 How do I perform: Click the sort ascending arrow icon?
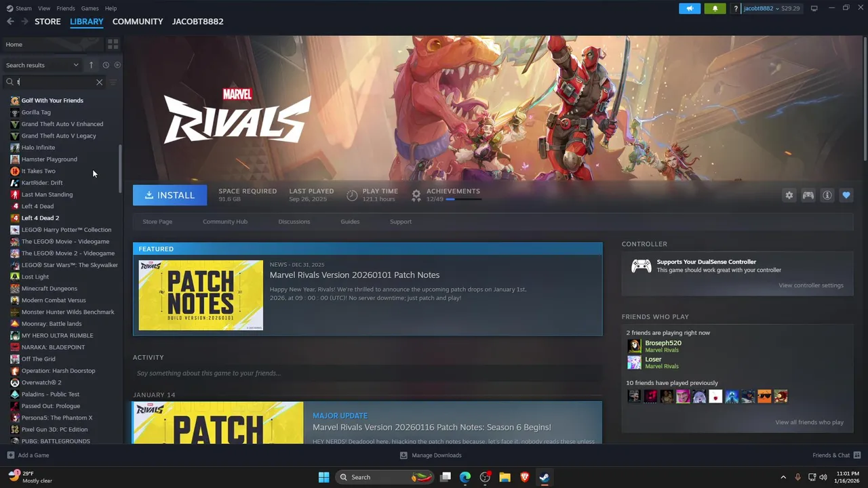click(91, 65)
